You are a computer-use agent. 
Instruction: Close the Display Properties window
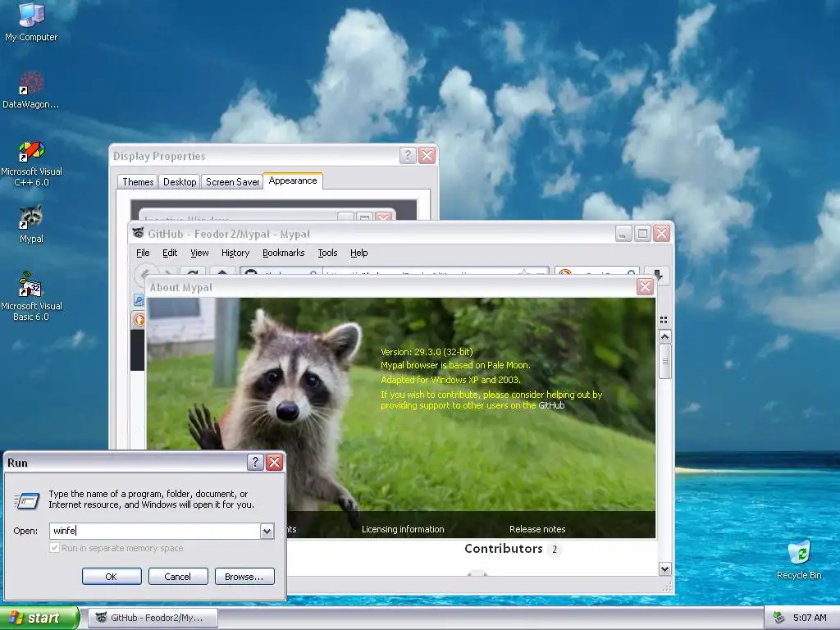click(427, 155)
